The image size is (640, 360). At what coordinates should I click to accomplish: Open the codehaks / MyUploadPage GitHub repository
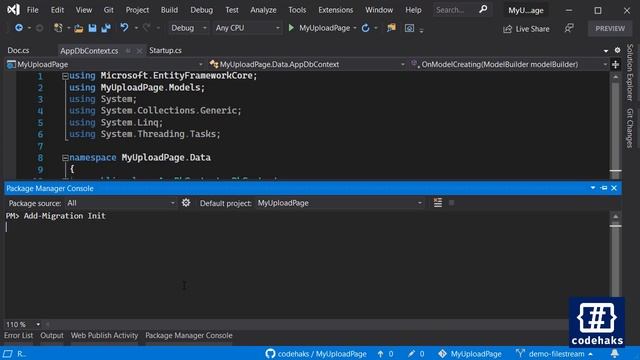[316, 353]
